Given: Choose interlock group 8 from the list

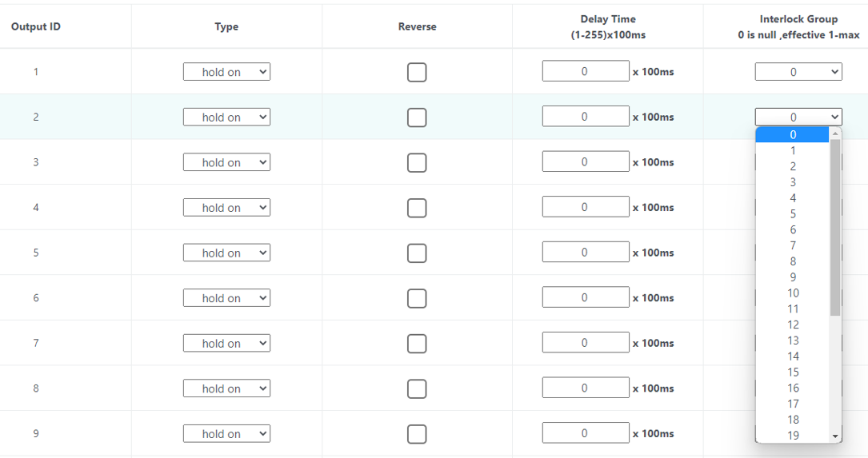Looking at the screenshot, I should tap(793, 261).
